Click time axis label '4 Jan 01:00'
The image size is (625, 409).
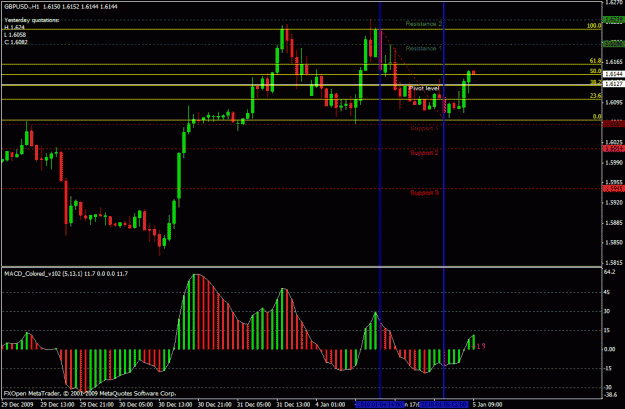[331, 405]
